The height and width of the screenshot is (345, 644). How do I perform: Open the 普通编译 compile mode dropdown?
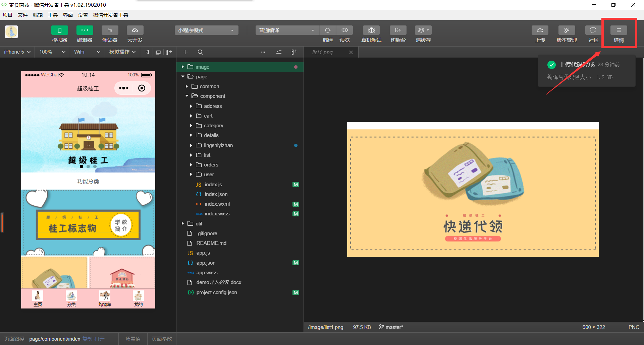coord(287,30)
